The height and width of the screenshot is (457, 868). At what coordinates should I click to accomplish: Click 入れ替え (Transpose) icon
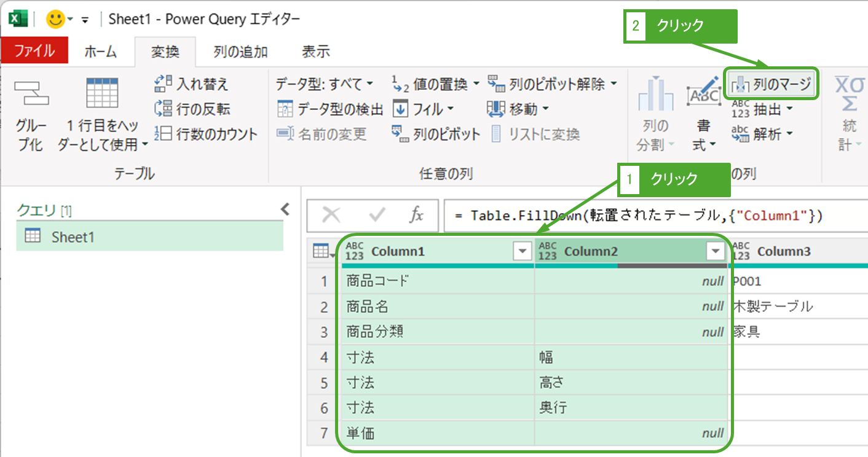coord(163,84)
